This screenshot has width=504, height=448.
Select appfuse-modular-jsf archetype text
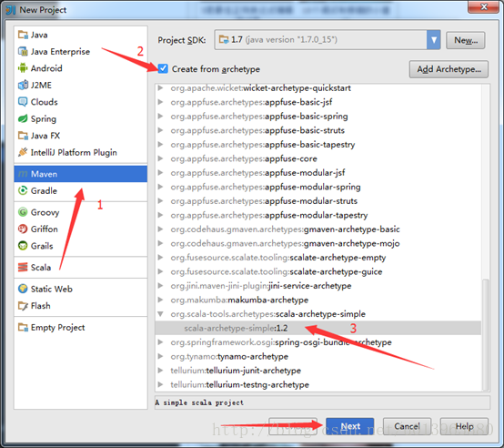click(x=305, y=173)
